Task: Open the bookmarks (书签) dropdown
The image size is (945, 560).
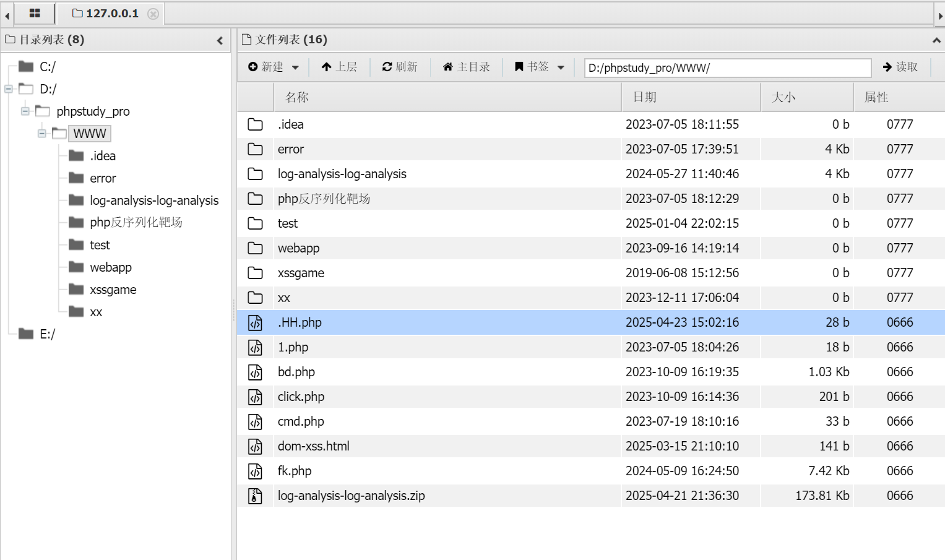Action: [539, 67]
